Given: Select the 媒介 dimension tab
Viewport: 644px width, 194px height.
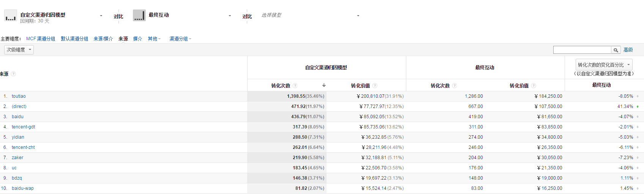Looking at the screenshot, I should [x=137, y=39].
